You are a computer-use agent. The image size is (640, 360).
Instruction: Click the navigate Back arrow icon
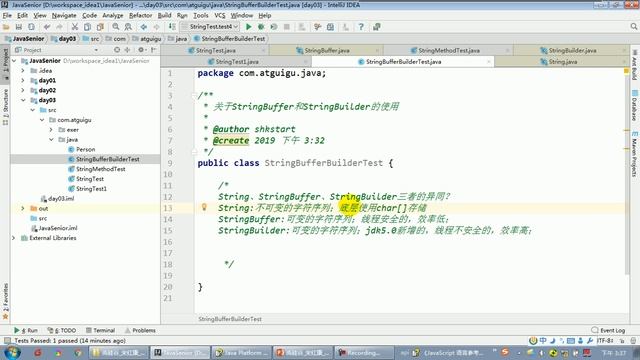[x=144, y=27]
